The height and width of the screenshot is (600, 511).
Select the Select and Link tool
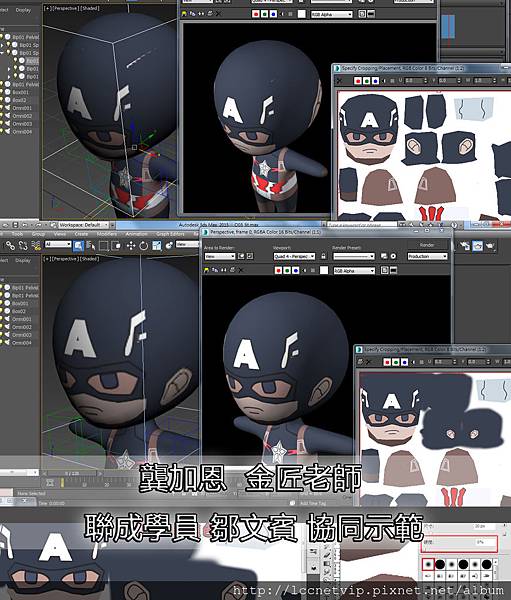[10, 245]
